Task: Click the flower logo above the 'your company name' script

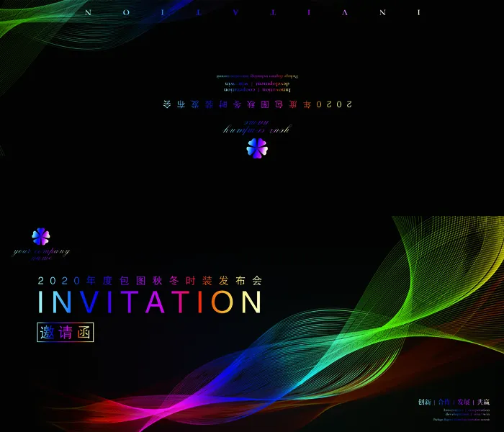Action: [41, 237]
